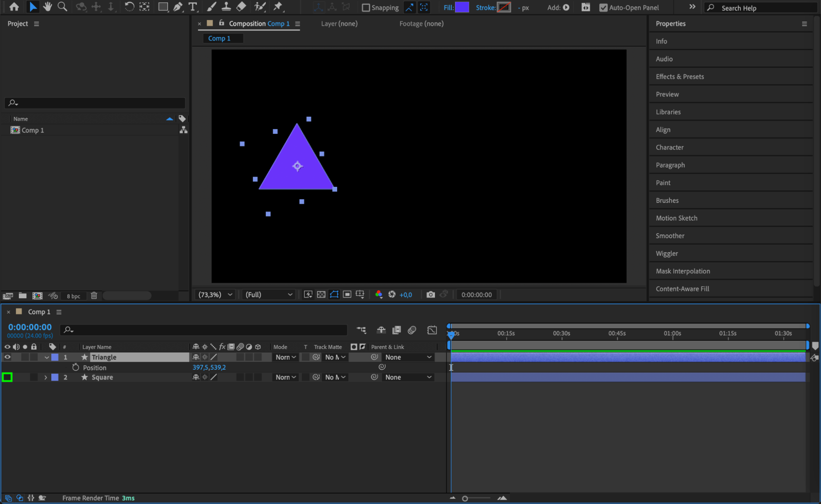Enable the Snapping checkbox

point(366,8)
